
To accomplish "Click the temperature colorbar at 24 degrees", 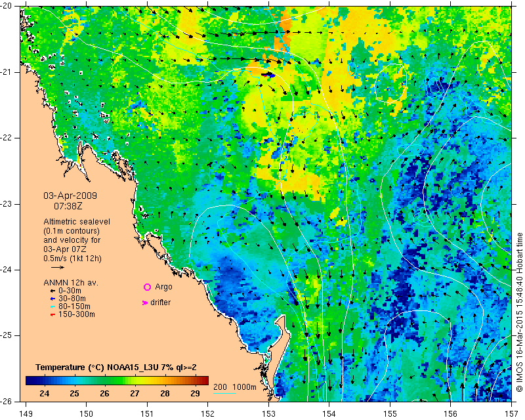I will point(44,381).
